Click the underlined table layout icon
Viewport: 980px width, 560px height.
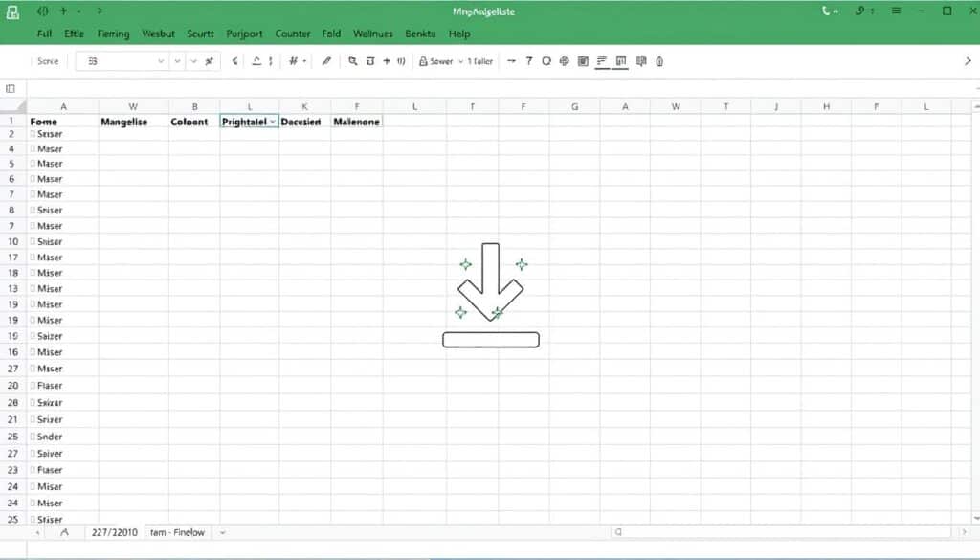point(620,61)
